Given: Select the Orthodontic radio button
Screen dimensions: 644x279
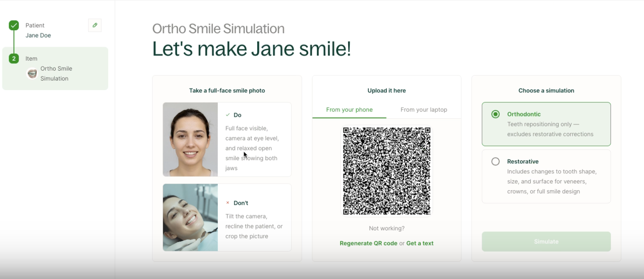Looking at the screenshot, I should [x=495, y=114].
